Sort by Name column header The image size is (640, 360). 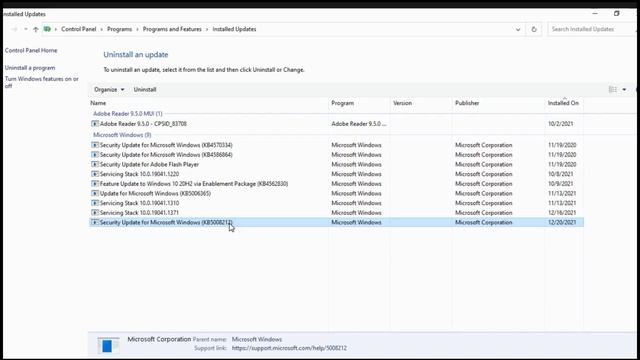coord(98,103)
